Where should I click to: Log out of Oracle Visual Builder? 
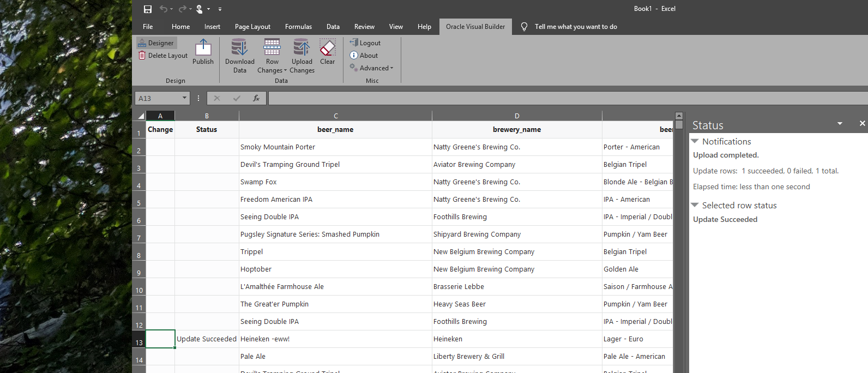(365, 43)
